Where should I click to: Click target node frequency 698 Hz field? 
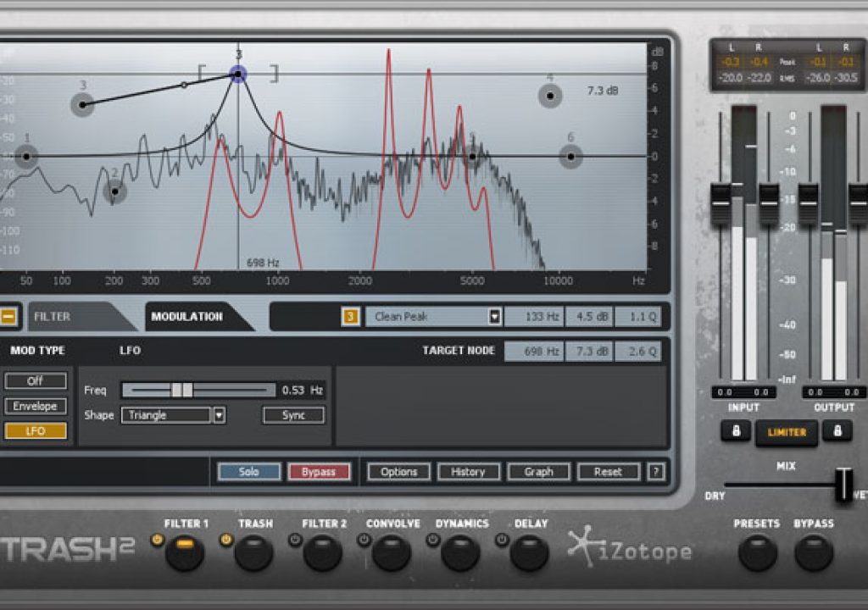tap(534, 351)
